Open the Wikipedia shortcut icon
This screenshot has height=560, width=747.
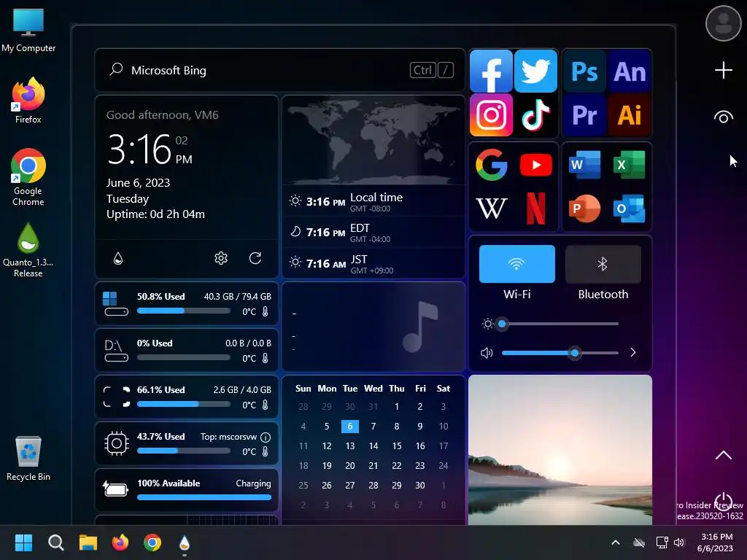491,208
